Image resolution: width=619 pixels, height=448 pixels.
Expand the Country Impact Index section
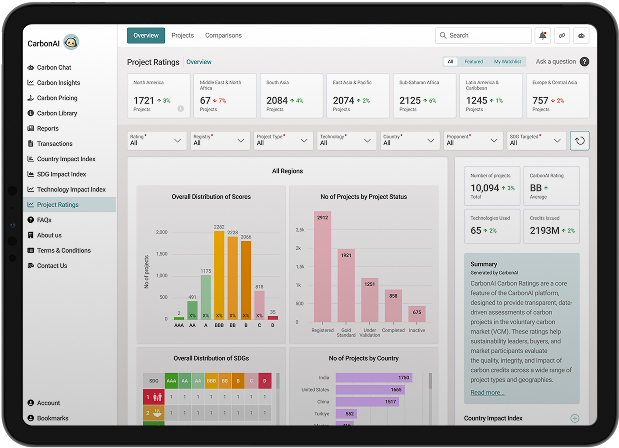[x=574, y=418]
